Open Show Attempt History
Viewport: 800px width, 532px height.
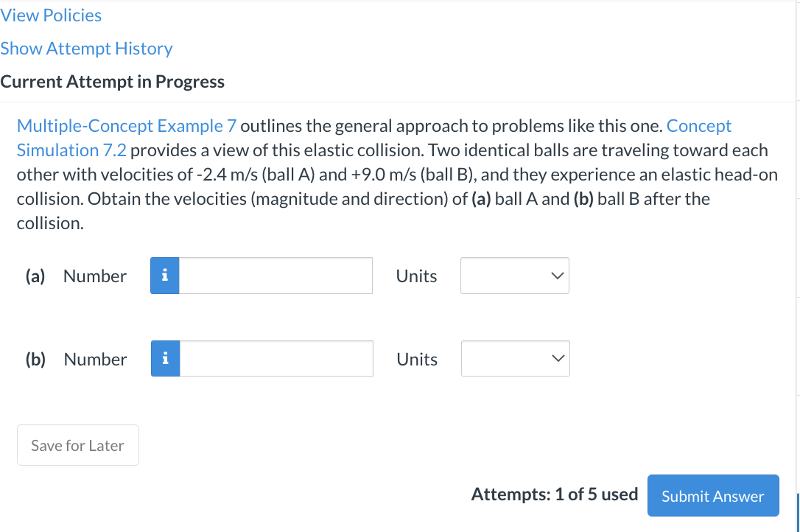86,49
